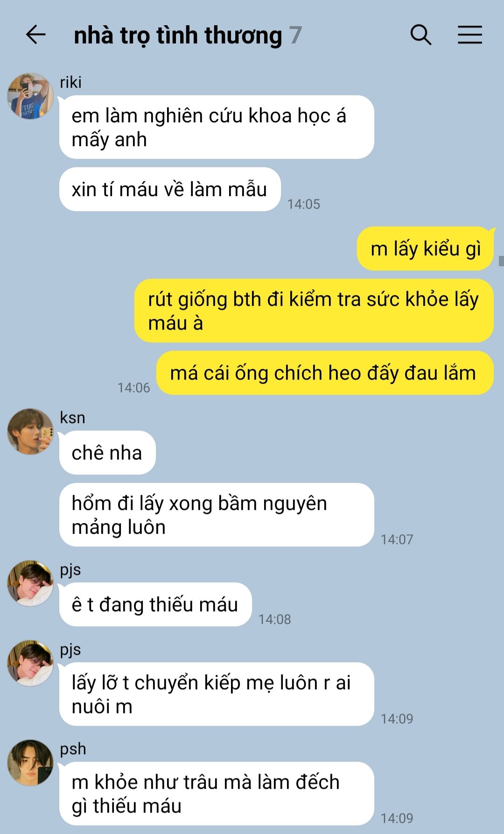Tap the sender name psh
Image resolution: width=504 pixels, height=834 pixels.
pyautogui.click(x=73, y=749)
